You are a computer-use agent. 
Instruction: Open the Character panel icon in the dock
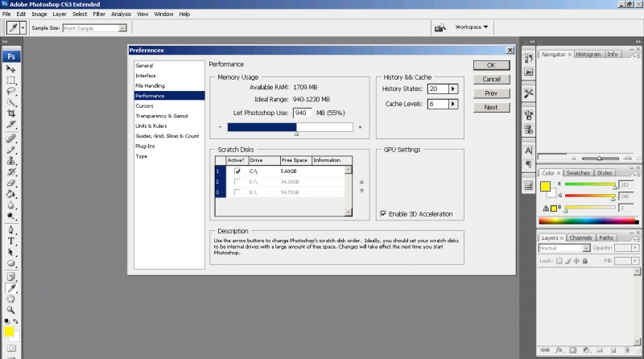click(x=528, y=150)
